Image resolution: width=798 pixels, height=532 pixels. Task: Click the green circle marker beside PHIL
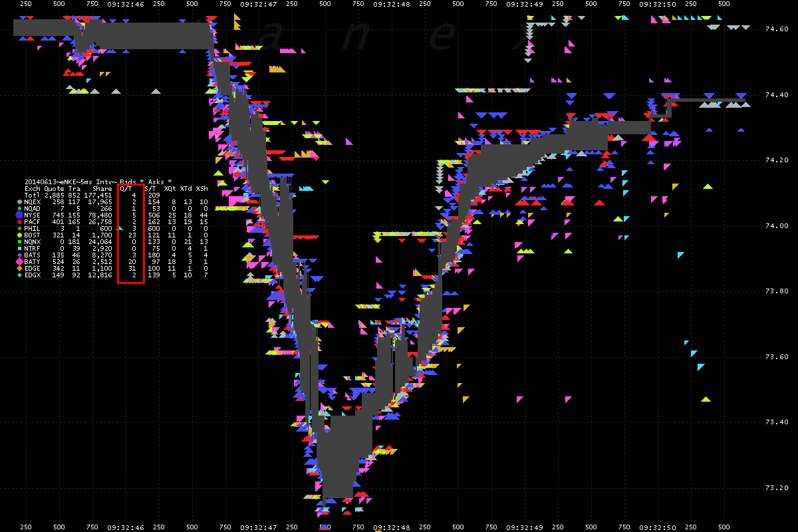tap(19, 228)
